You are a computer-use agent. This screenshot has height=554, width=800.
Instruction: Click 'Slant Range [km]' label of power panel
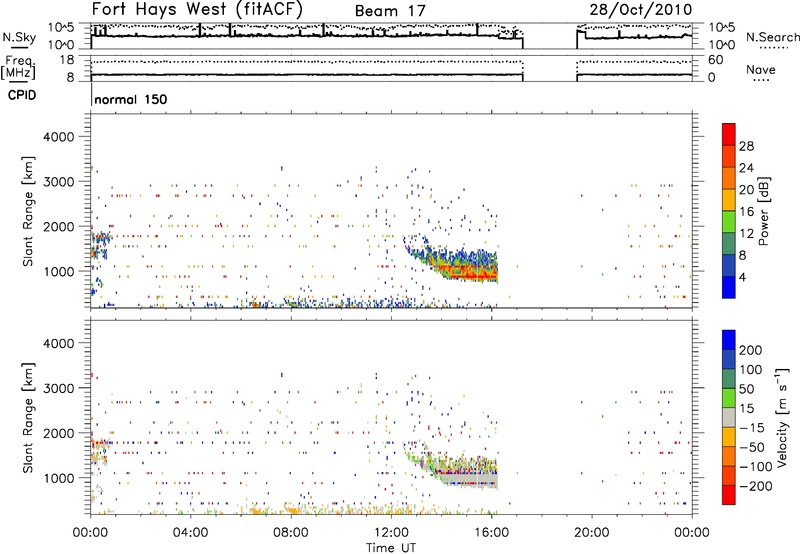[28, 211]
